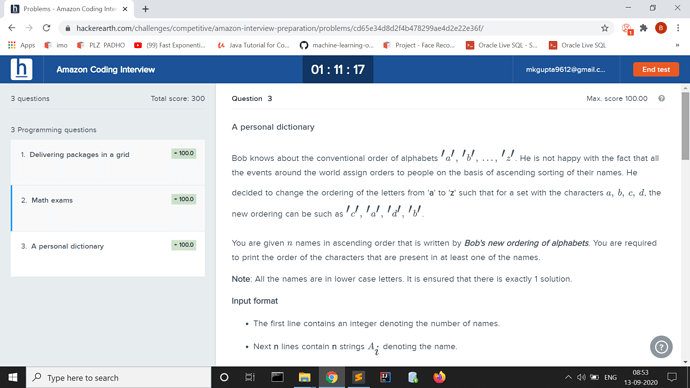Click the mkgupta9612@gmail.c... account label

565,70
